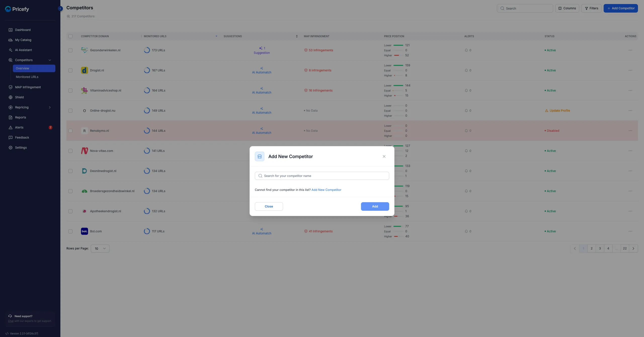Click the alerts bell for Renobymo.nl
This screenshot has height=337, width=644.
pos(466,131)
